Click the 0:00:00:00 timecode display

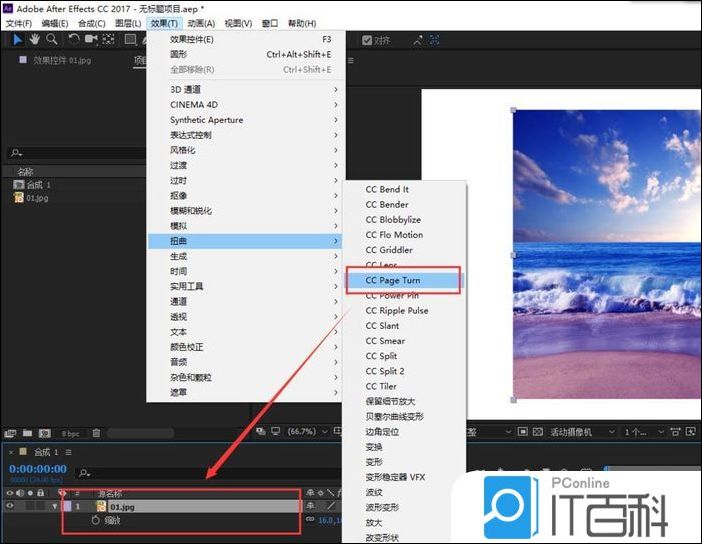pos(38,469)
